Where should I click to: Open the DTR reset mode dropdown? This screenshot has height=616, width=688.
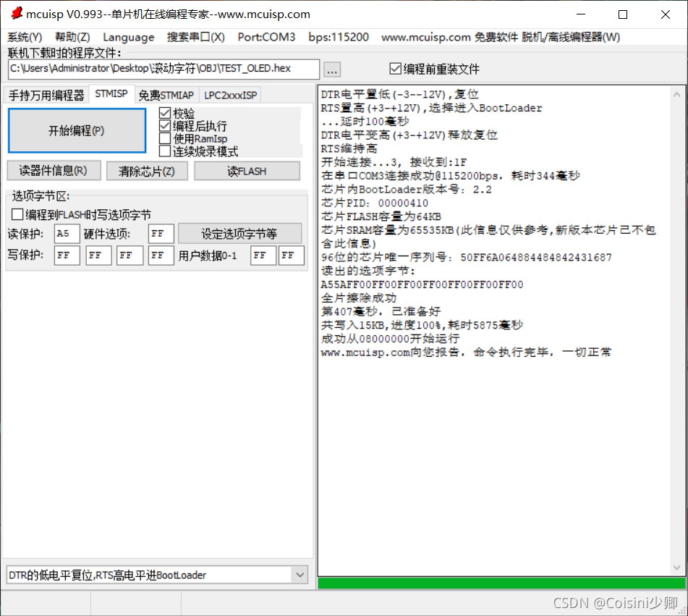300,575
